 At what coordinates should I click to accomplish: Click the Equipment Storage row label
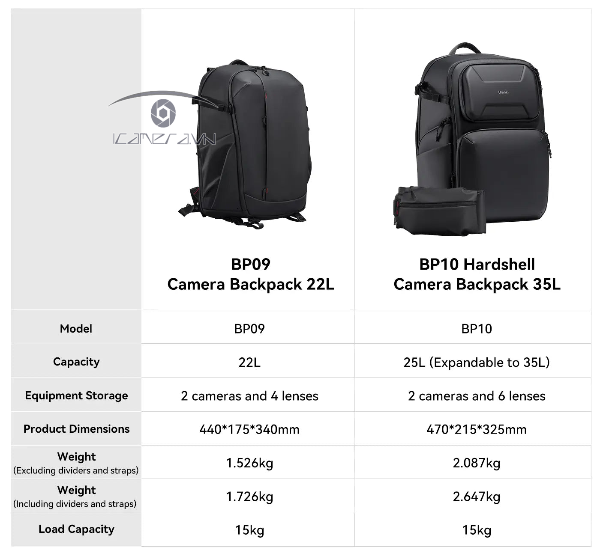(76, 395)
